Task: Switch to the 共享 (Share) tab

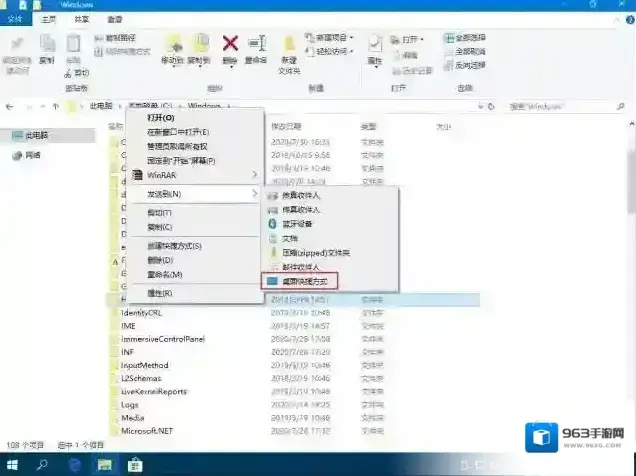Action: tap(82, 19)
